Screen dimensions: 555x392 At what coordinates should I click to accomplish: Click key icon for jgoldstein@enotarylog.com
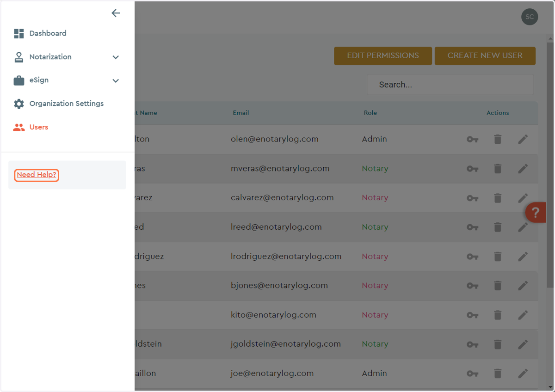pyautogui.click(x=472, y=344)
